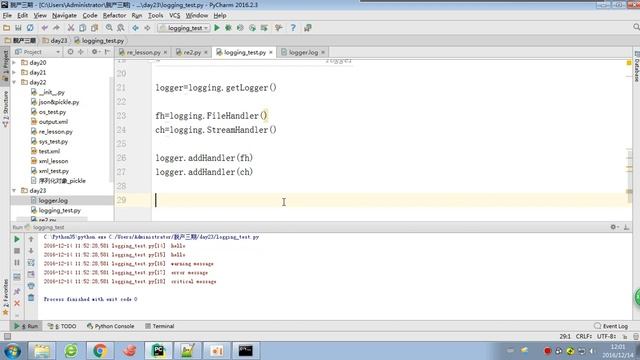Open the File menu
This screenshot has width=640, height=360.
[7, 16]
